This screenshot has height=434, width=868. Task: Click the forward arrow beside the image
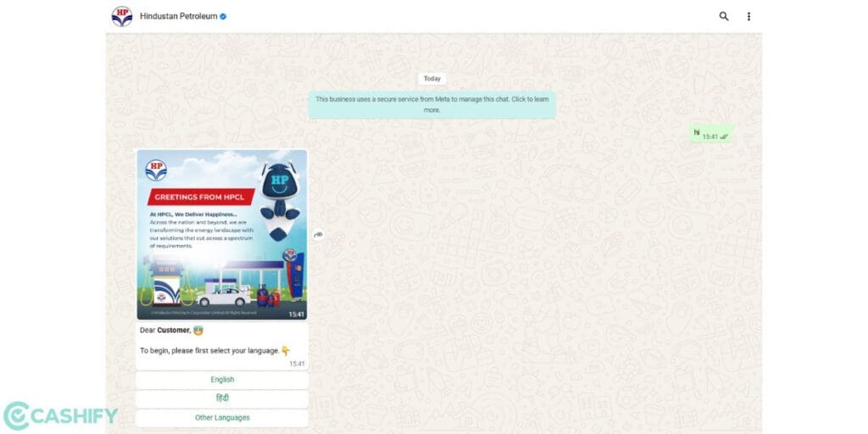pos(318,235)
